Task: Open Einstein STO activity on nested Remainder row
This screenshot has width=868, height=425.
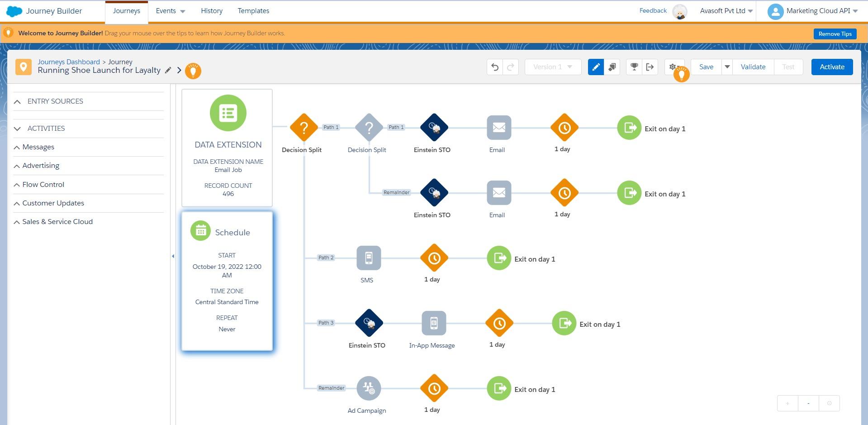Action: pos(434,193)
